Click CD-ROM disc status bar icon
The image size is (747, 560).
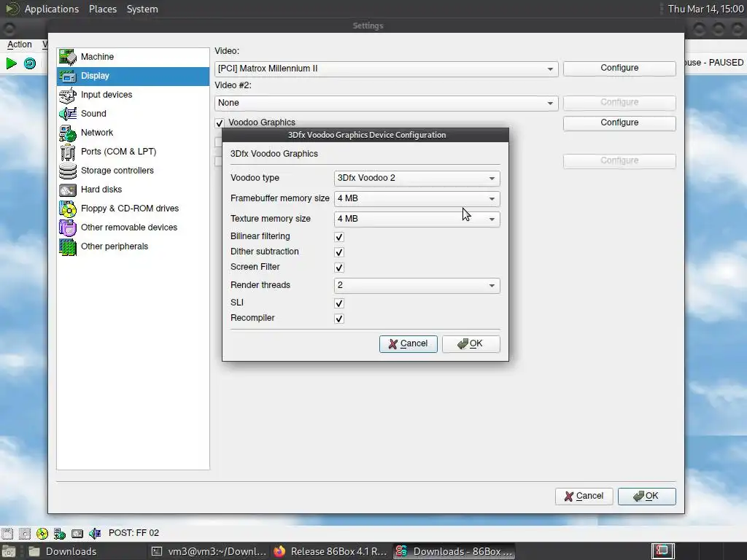click(42, 533)
